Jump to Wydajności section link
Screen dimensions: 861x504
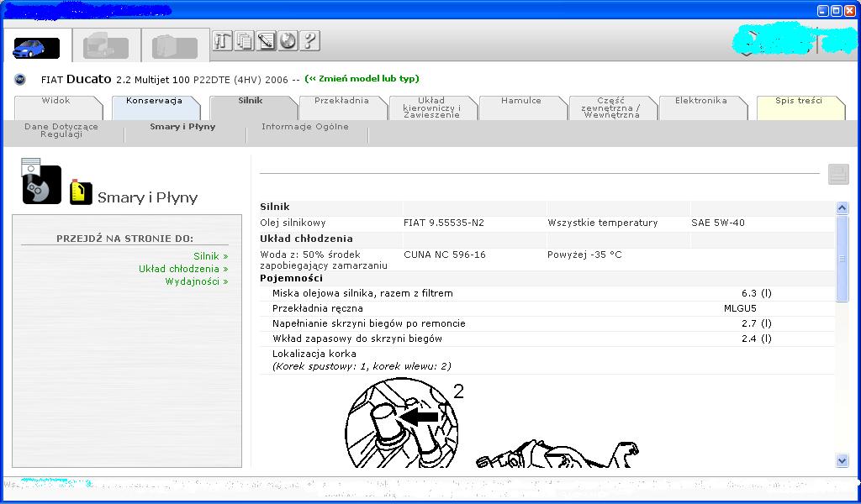196,281
